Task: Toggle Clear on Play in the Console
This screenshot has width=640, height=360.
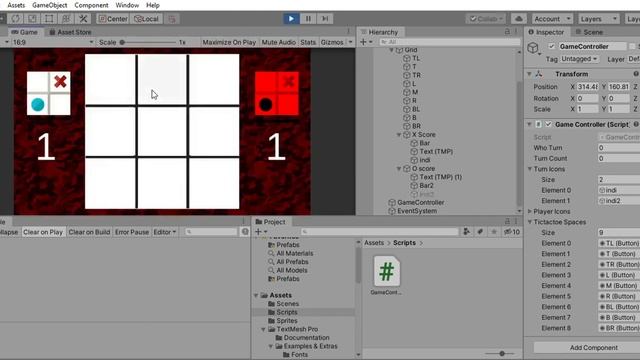Action: 43,232
